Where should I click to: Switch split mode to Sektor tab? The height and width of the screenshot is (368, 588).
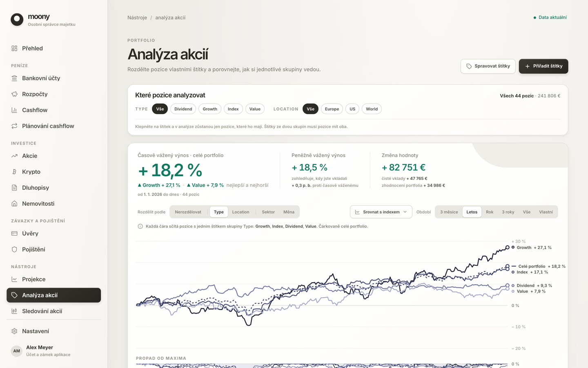[x=268, y=212]
